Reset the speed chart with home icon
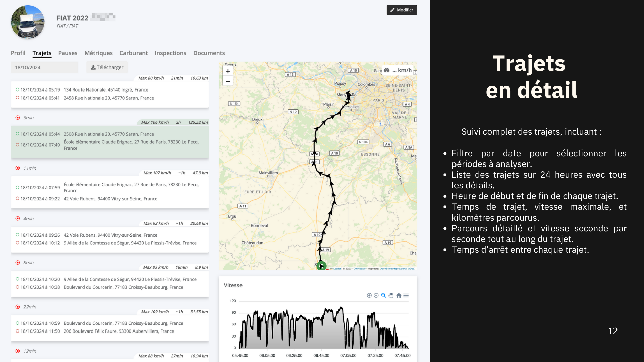 click(x=398, y=295)
